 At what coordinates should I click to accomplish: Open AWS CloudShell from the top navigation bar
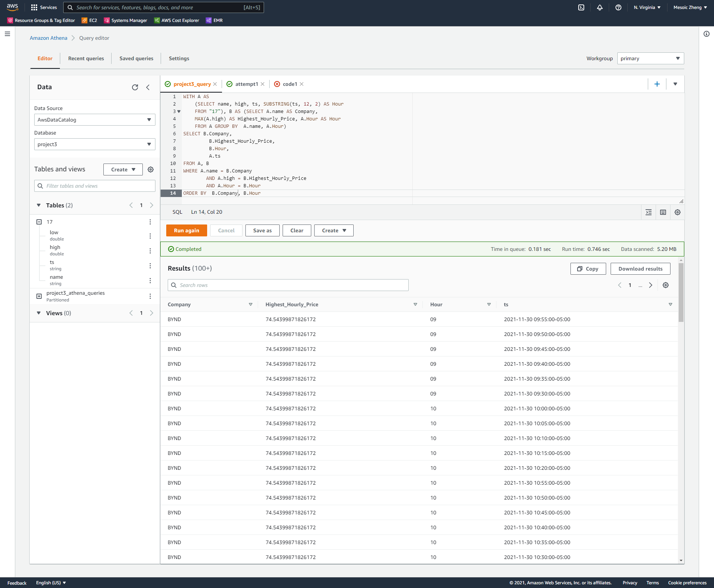click(x=581, y=7)
